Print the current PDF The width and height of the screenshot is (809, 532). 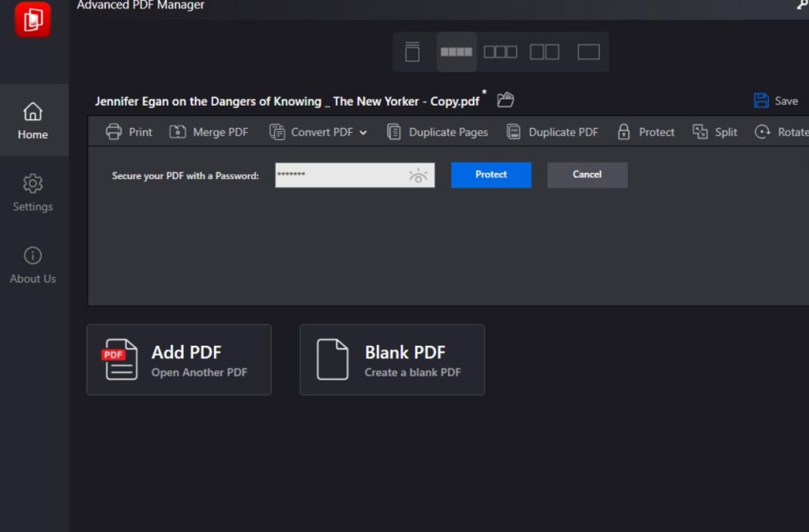(x=129, y=132)
